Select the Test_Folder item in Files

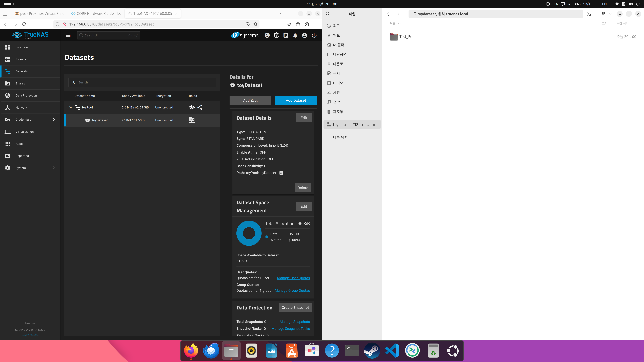(x=404, y=37)
